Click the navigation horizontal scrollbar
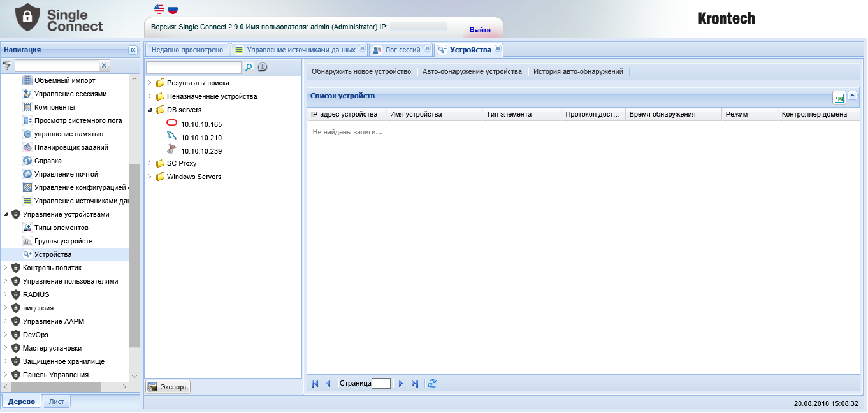Screen dimensions: 868x413 tap(56, 387)
